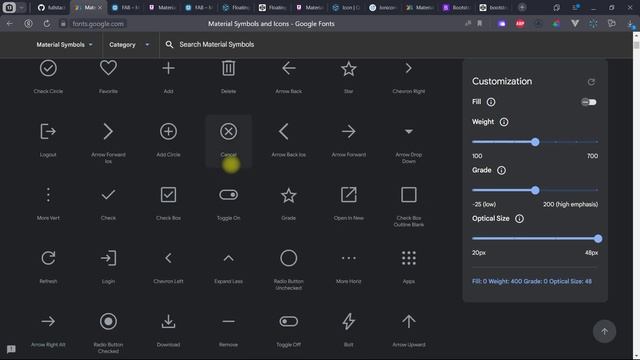
Task: Select the Arrow Back icon
Action: tap(289, 68)
